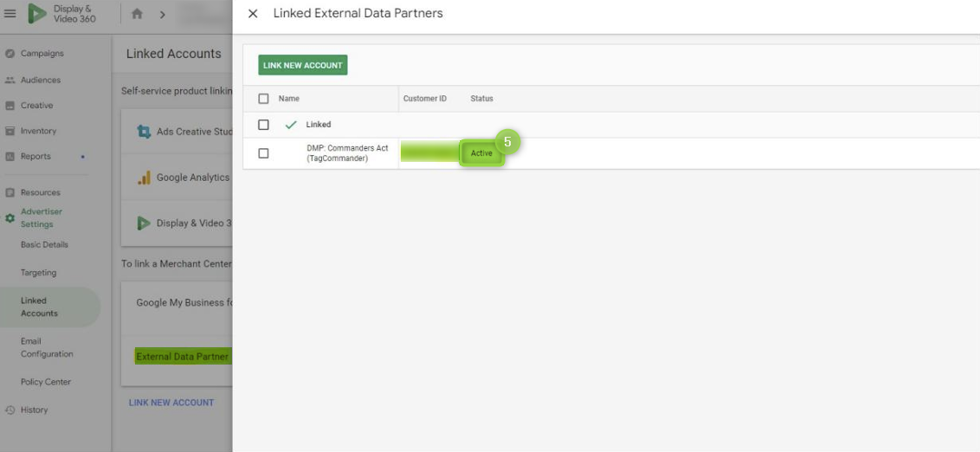This screenshot has height=452, width=980.
Task: Open Targeting under Advertiser Settings
Action: point(38,273)
